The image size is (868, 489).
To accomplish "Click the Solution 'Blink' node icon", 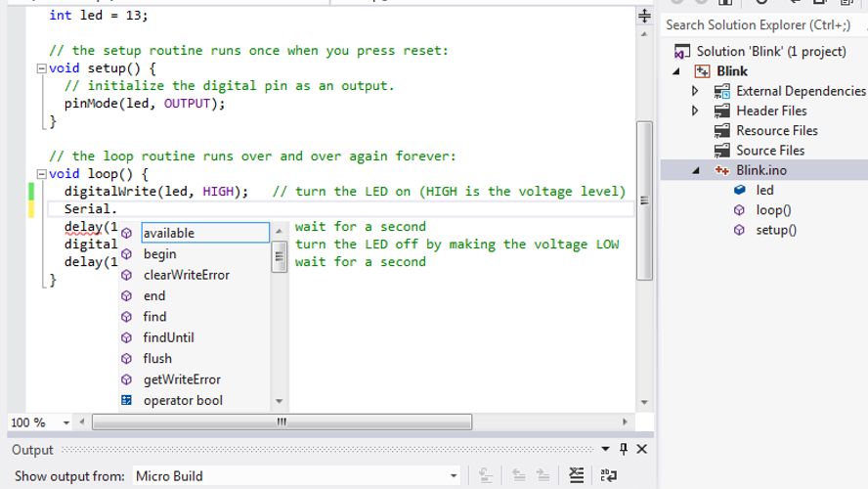I will pyautogui.click(x=681, y=52).
